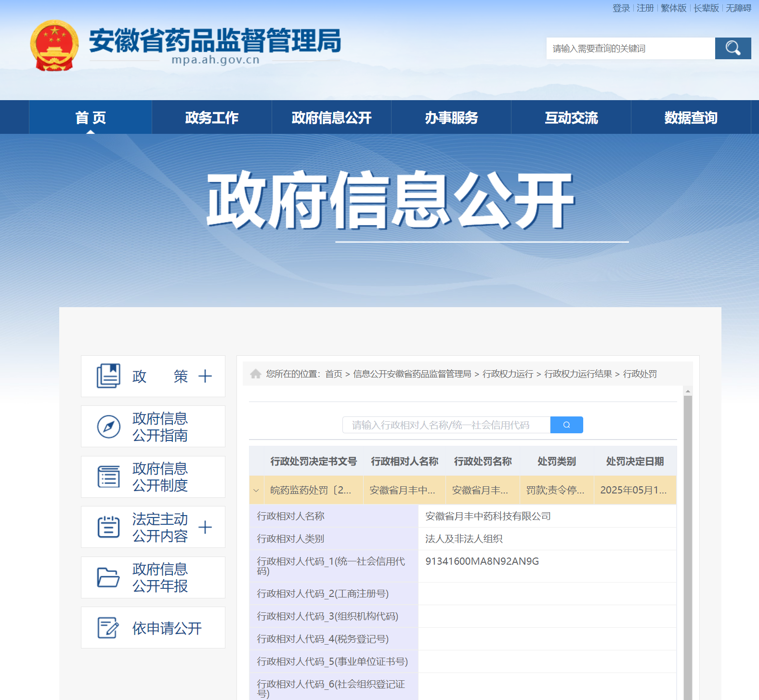
Task: Open 法定主动公开内容 sidebar item
Action: point(153,527)
